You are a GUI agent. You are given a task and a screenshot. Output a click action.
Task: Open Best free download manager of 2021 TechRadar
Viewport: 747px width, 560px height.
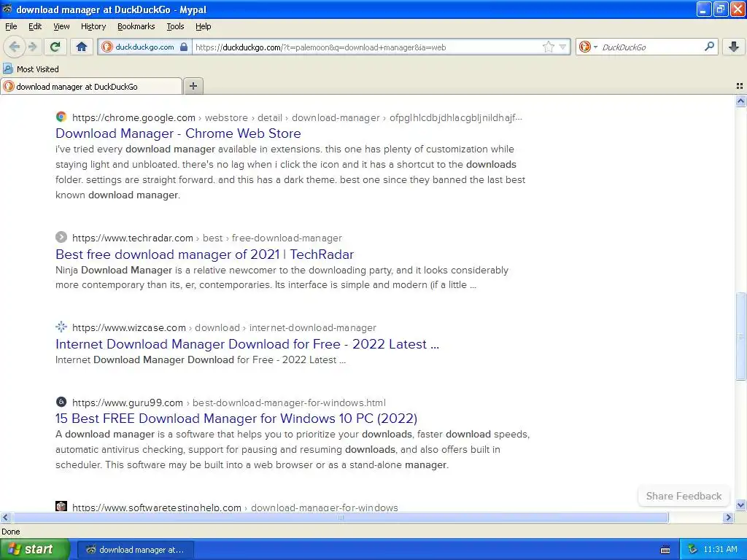204,254
